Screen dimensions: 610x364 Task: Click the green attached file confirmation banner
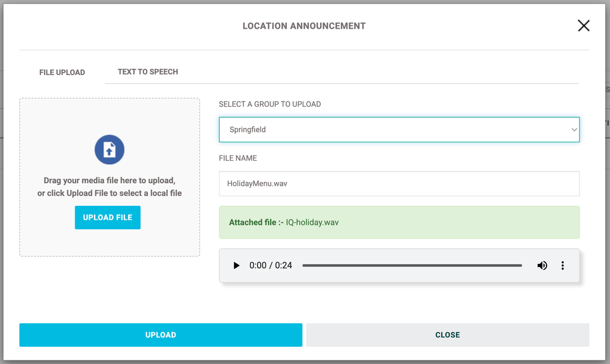[x=399, y=222]
